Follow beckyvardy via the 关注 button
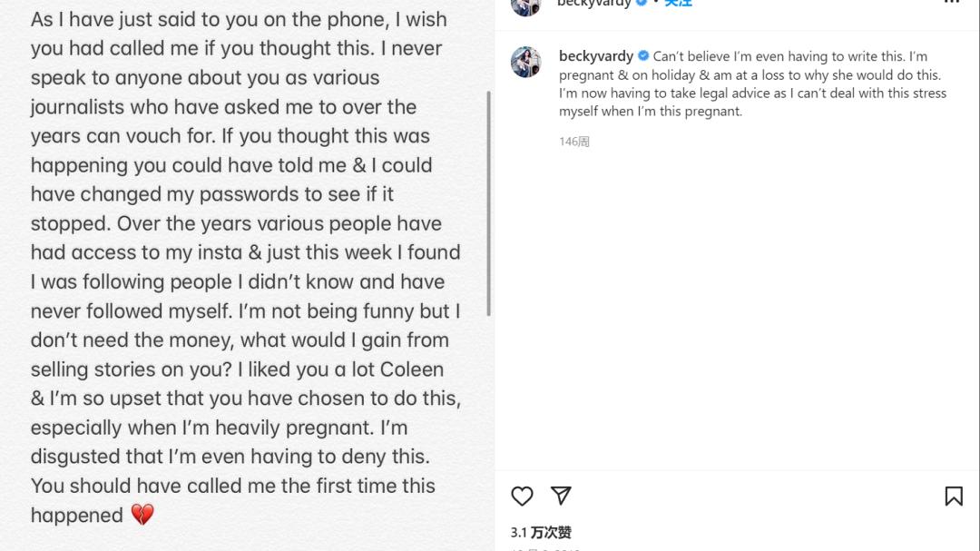980x551 pixels. coord(678,3)
